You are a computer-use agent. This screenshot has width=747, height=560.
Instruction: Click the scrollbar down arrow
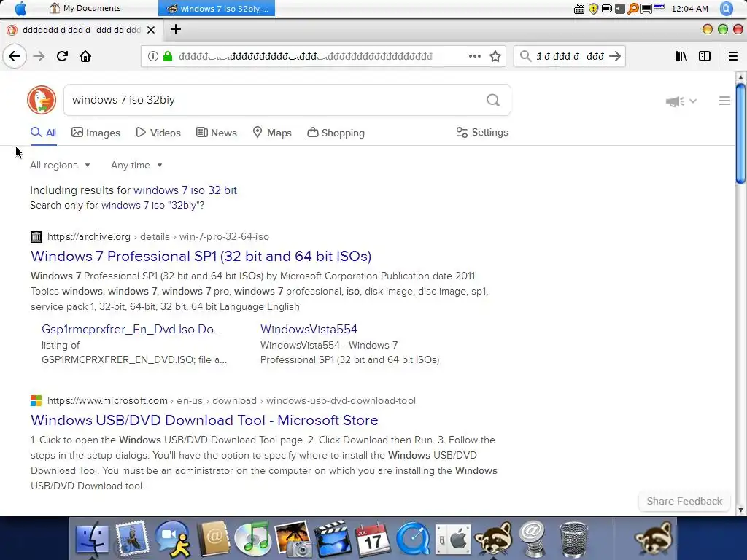(740, 510)
